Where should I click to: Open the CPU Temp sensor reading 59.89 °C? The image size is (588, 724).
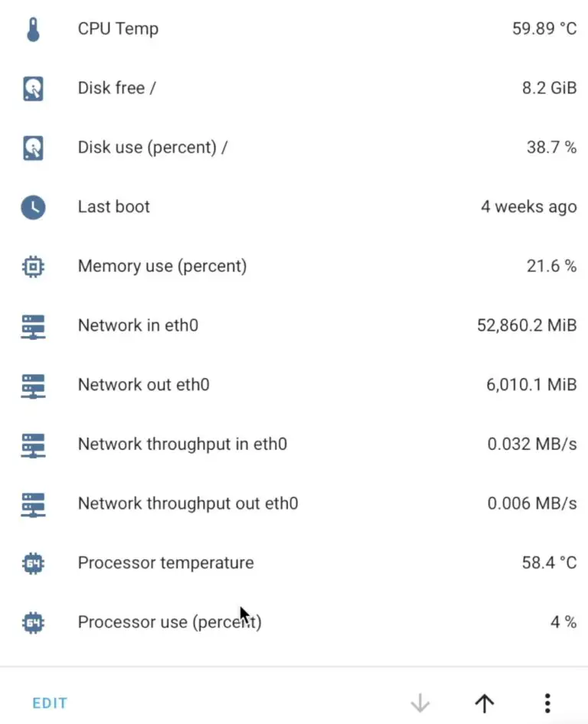(544, 28)
